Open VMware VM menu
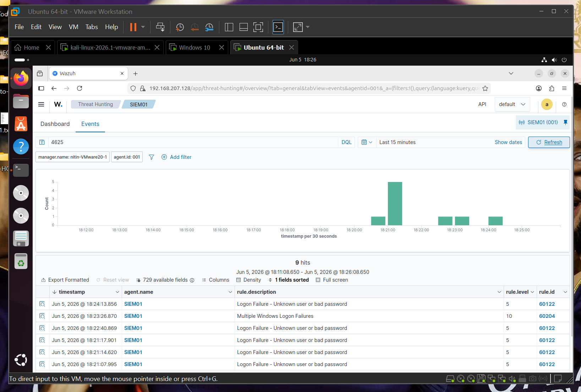This screenshot has width=581, height=392. (x=73, y=27)
